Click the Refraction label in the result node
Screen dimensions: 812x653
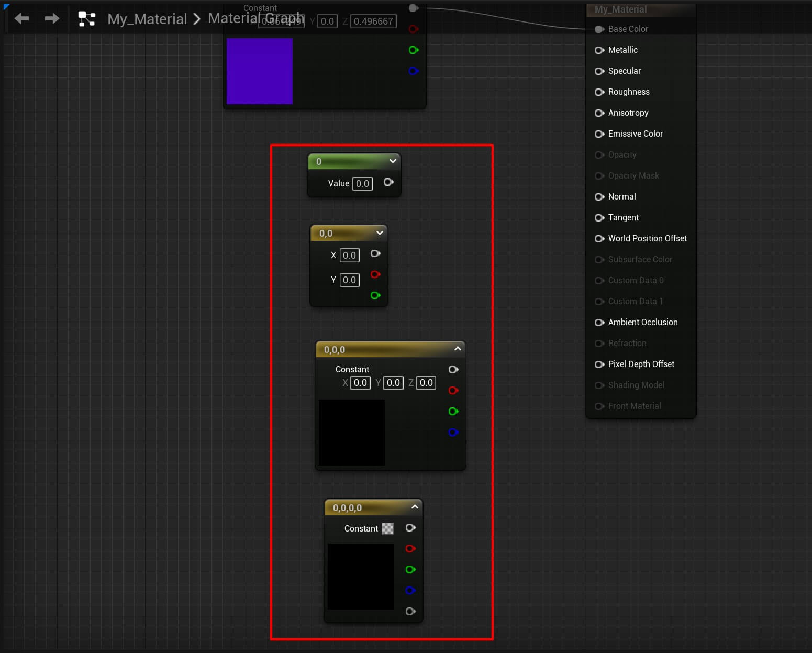627,344
